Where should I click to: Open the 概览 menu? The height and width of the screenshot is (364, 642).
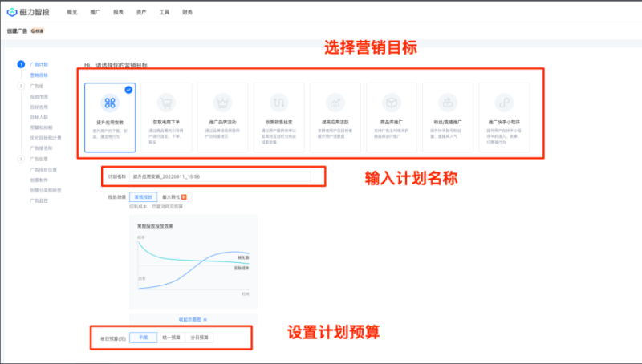(x=72, y=12)
